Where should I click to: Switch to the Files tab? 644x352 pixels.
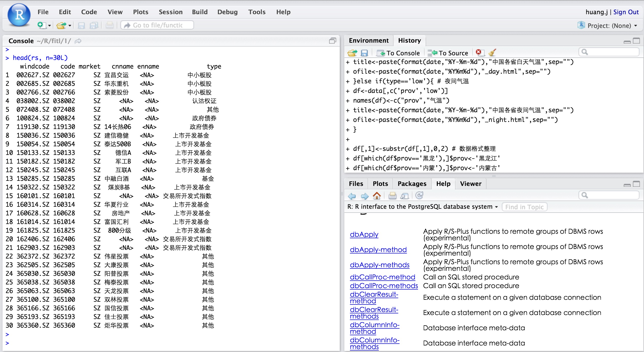click(x=356, y=184)
